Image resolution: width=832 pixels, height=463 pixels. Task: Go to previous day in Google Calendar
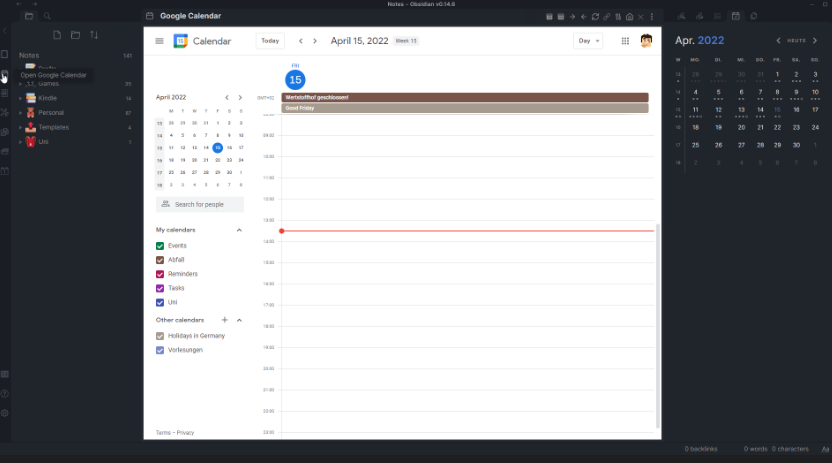(x=301, y=41)
